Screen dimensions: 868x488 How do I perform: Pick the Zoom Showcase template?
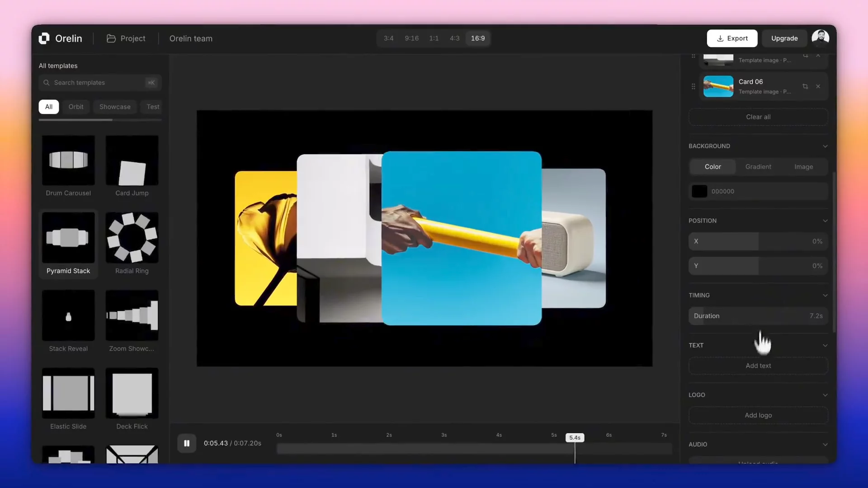[x=132, y=321]
